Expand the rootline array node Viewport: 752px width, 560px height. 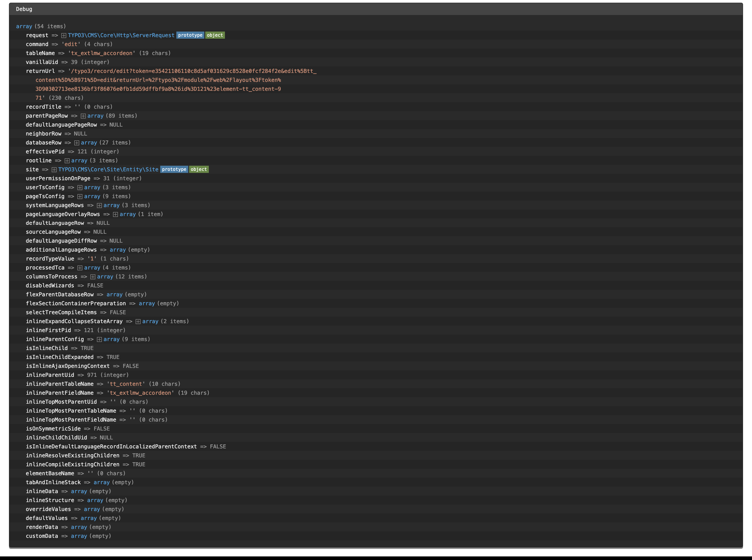point(67,161)
